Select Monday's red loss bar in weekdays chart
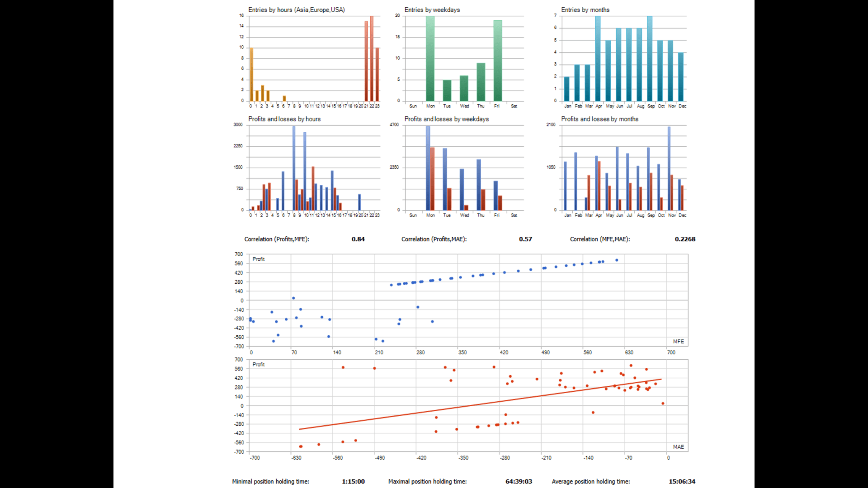Screen dimensions: 868x488 point(433,179)
